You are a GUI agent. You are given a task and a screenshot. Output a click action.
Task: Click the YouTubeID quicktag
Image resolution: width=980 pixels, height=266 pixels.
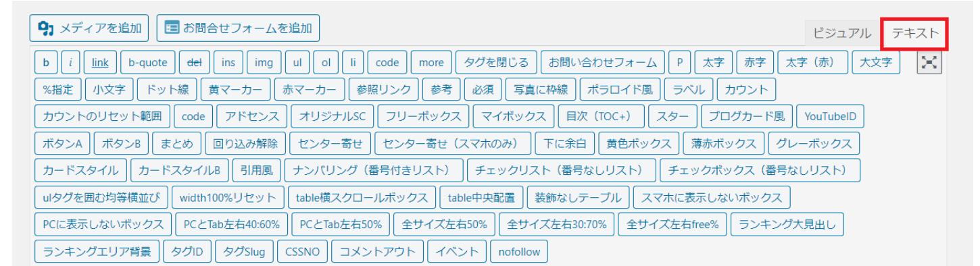click(830, 117)
